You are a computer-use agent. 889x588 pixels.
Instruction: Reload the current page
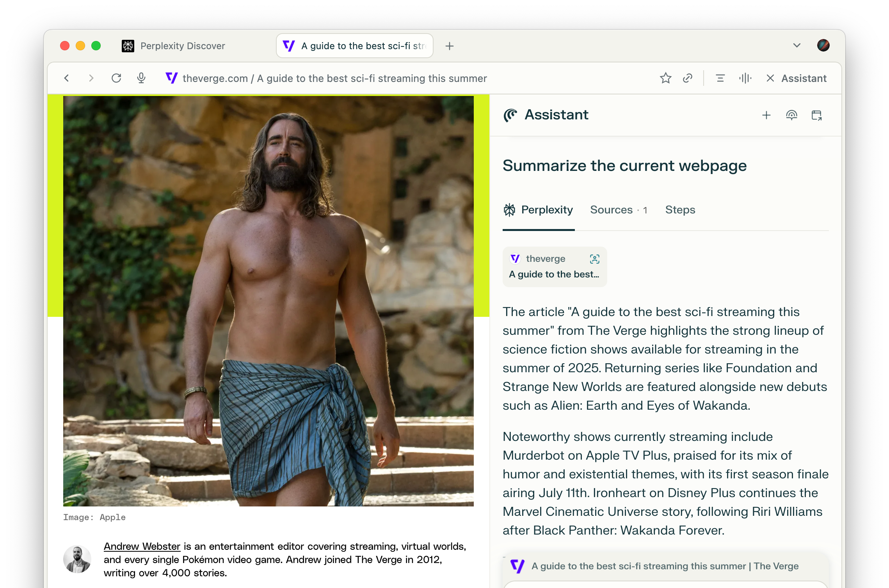tap(116, 78)
